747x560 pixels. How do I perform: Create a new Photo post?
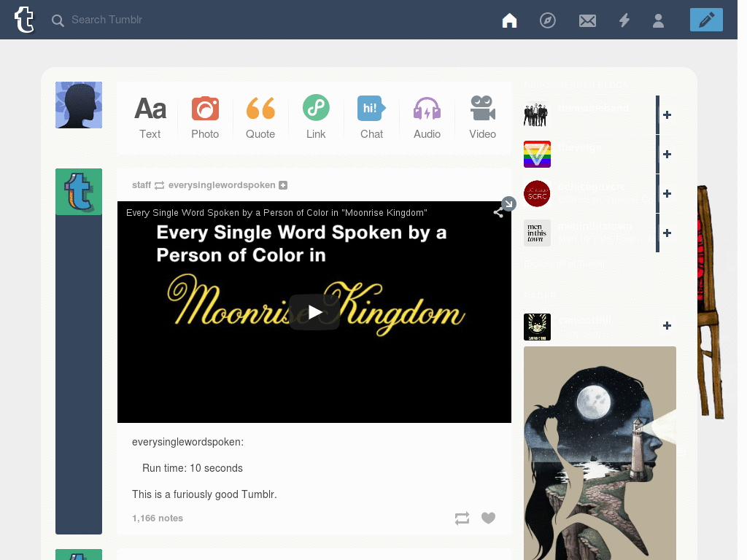[x=205, y=117]
